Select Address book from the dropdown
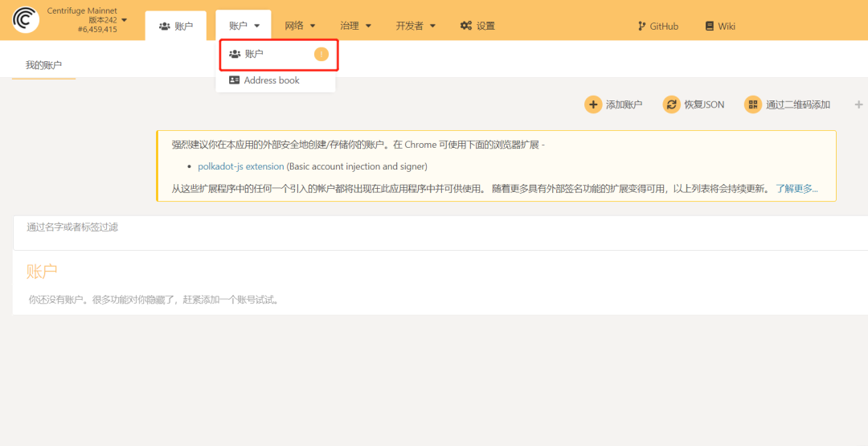868x446 pixels. [x=272, y=80]
